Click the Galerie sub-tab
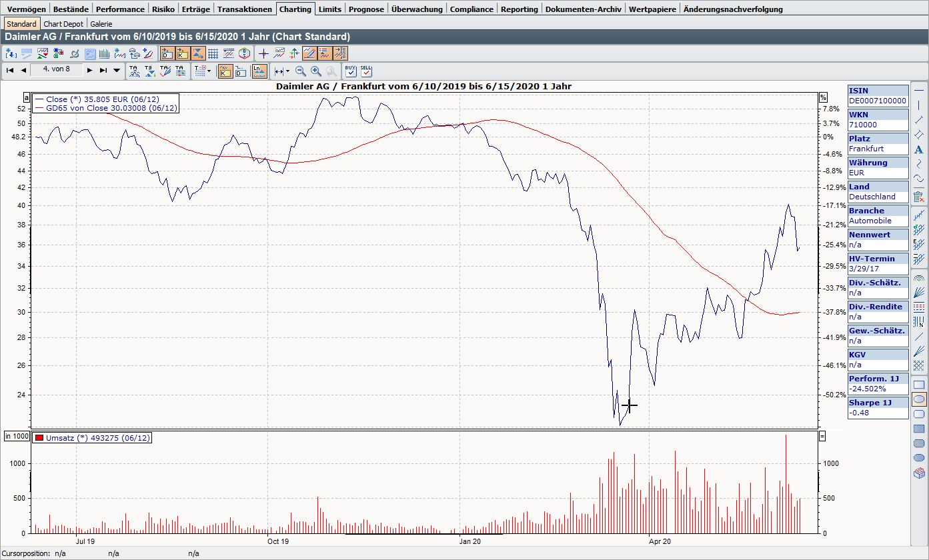Screen dimensions: 929x560 (101, 24)
